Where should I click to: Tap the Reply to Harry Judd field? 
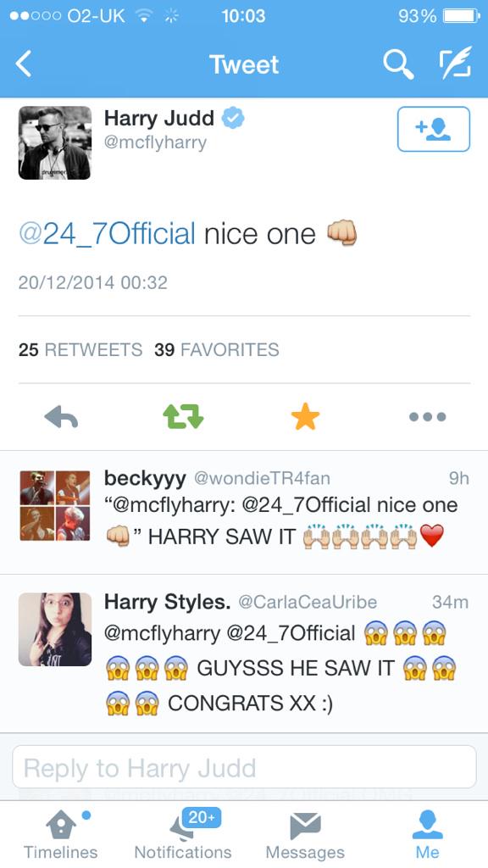tap(244, 766)
